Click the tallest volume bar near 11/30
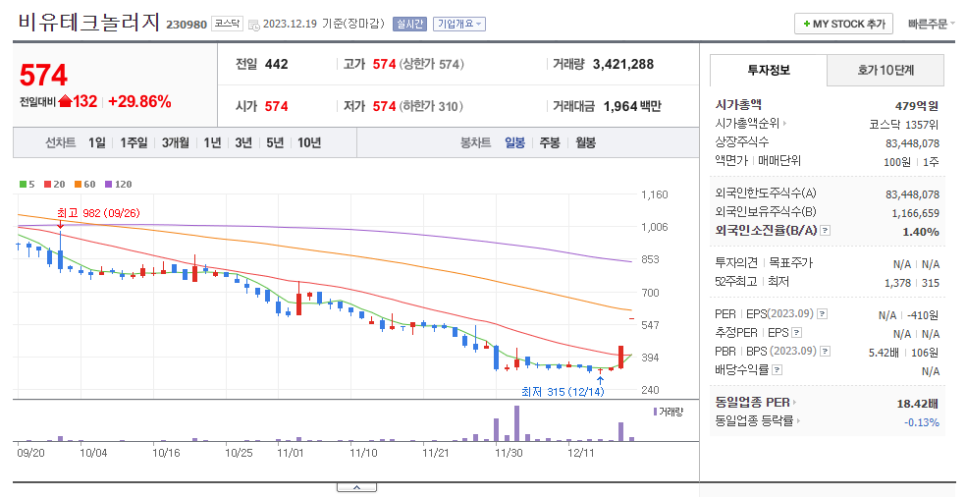Viewport: 966px width, 497px height. [x=516, y=423]
